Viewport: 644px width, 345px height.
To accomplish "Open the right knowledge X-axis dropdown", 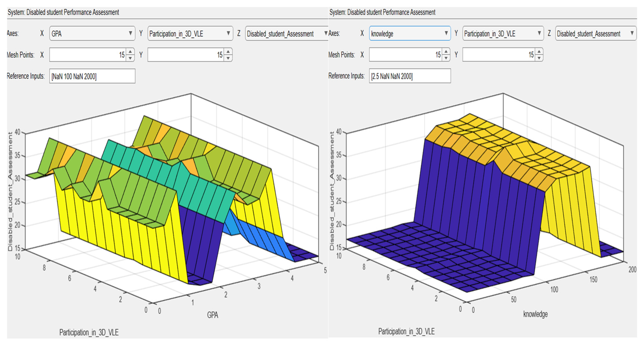I will tap(410, 33).
